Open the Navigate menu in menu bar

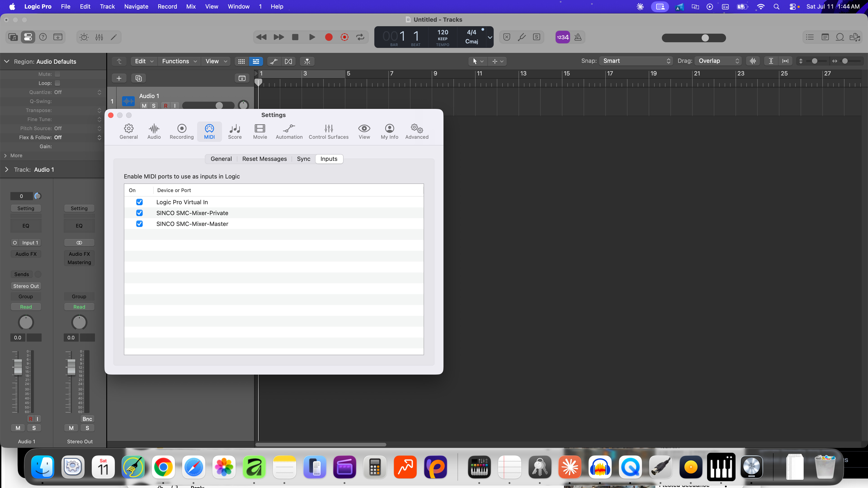click(x=136, y=6)
